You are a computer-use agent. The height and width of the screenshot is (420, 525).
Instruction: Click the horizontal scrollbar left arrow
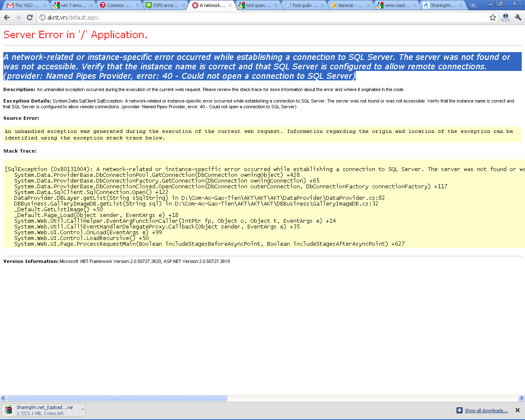point(3,398)
